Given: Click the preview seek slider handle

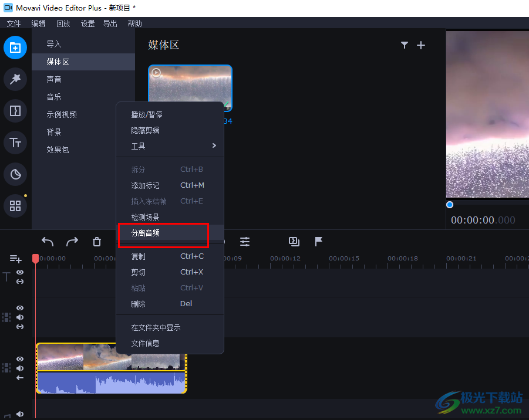Looking at the screenshot, I should click(450, 205).
